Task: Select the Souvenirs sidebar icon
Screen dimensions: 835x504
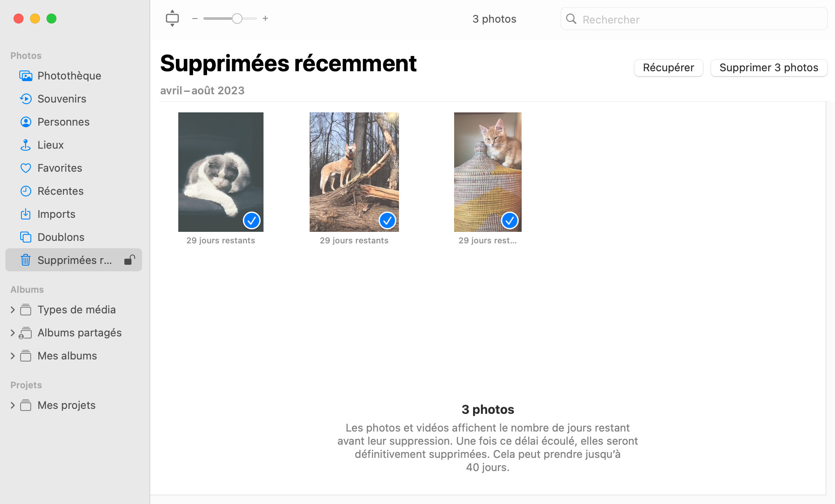Action: point(24,99)
